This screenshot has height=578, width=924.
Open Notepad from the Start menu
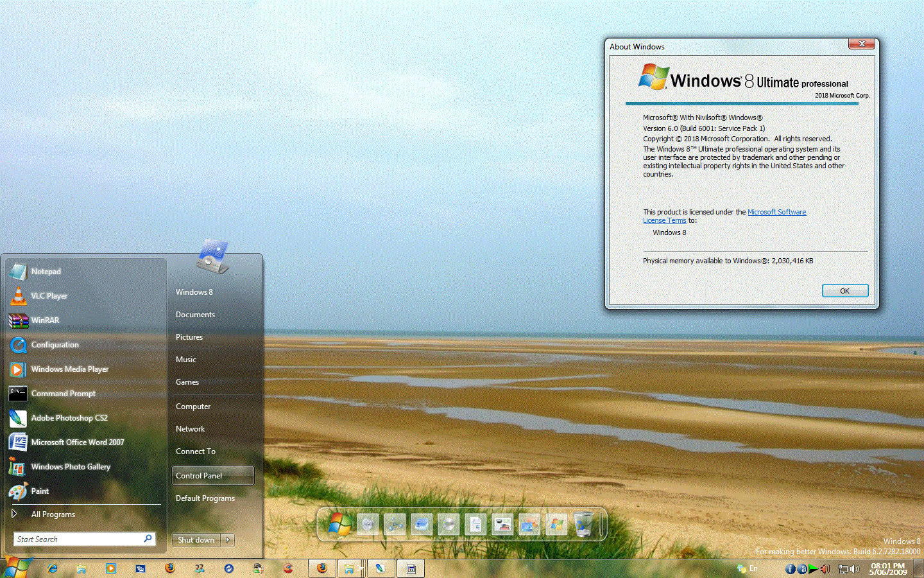[x=85, y=272]
